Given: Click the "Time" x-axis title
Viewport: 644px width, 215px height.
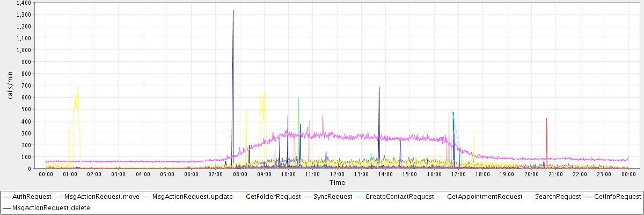Looking at the screenshot, I should pyautogui.click(x=337, y=183).
